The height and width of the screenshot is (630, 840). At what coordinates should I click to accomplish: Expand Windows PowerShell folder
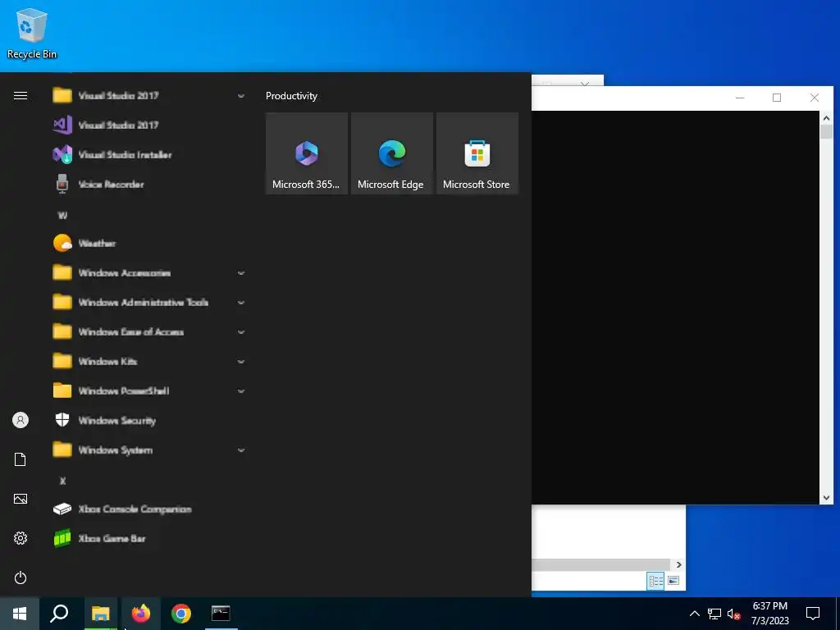(149, 390)
